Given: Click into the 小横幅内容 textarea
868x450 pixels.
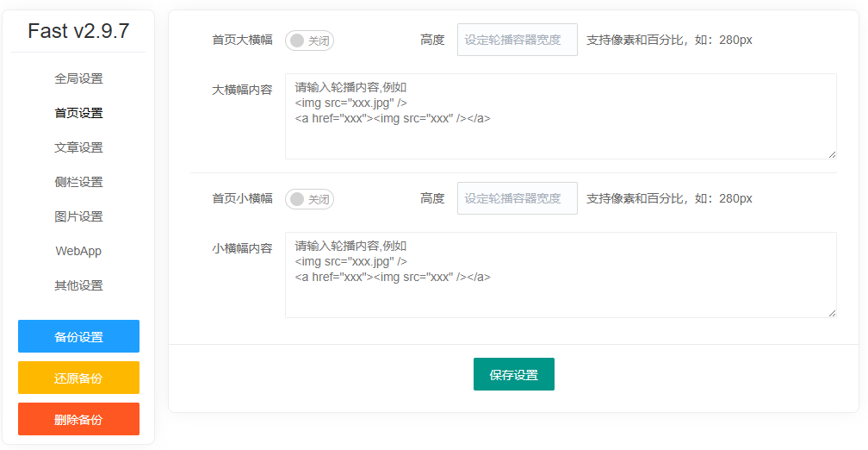Looking at the screenshot, I should point(561,275).
